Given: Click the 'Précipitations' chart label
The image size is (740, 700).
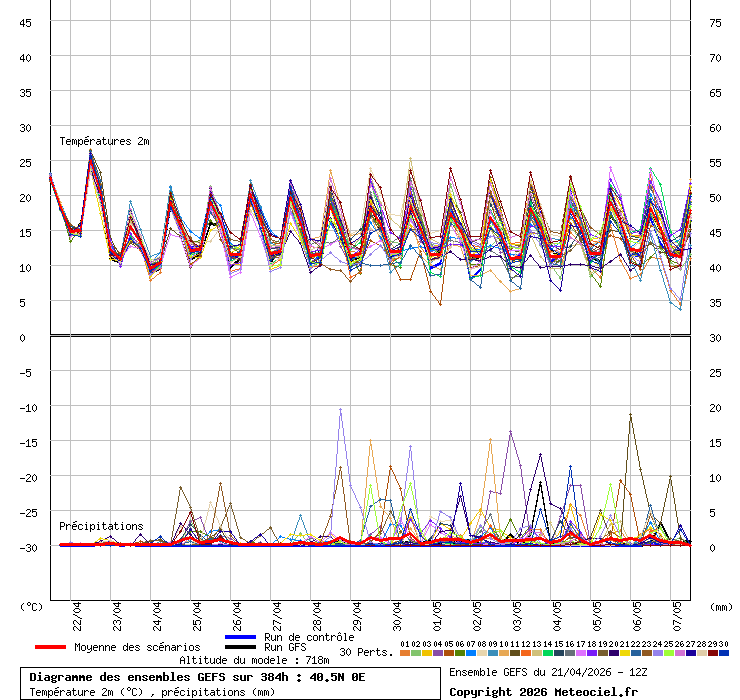Looking at the screenshot, I should (x=100, y=526).
